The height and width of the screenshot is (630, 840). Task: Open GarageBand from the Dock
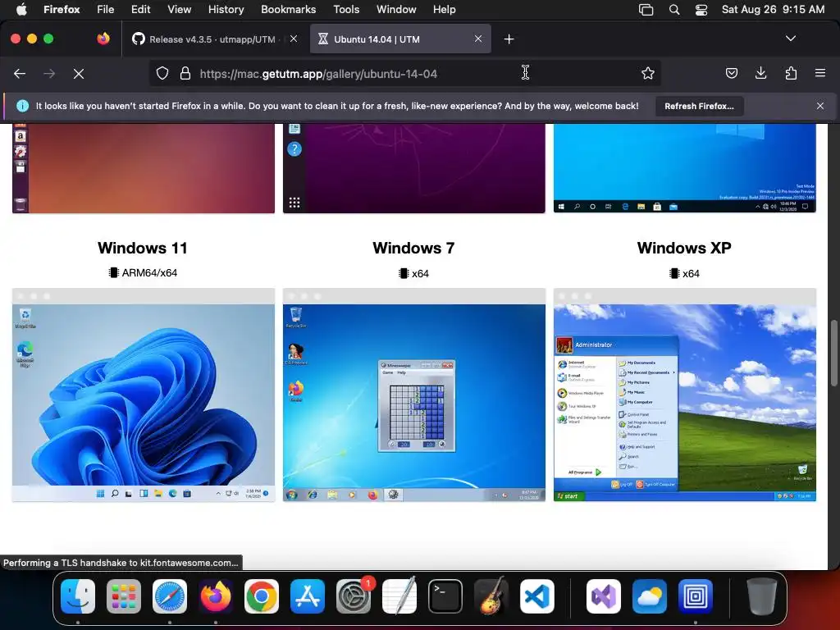491,596
